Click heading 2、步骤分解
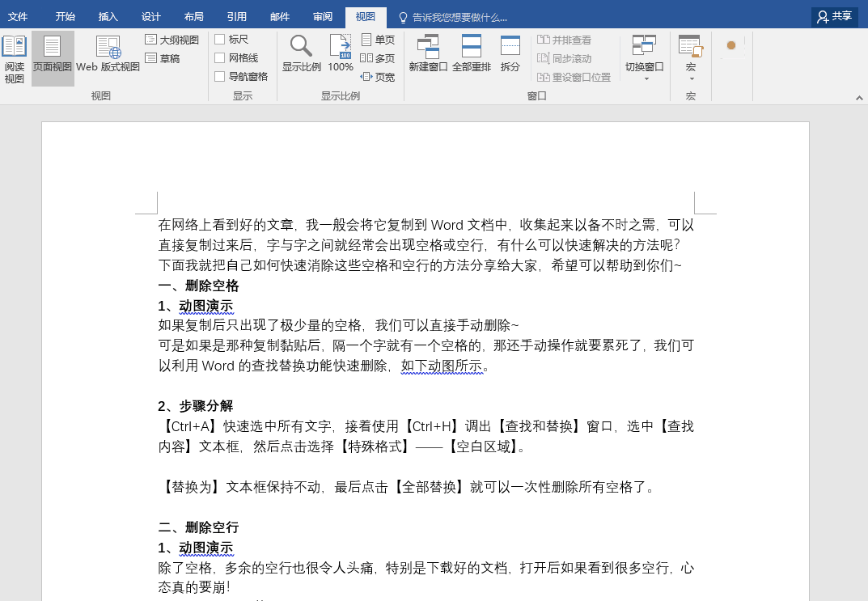Viewport: 868px width, 601px height. pyautogui.click(x=196, y=406)
